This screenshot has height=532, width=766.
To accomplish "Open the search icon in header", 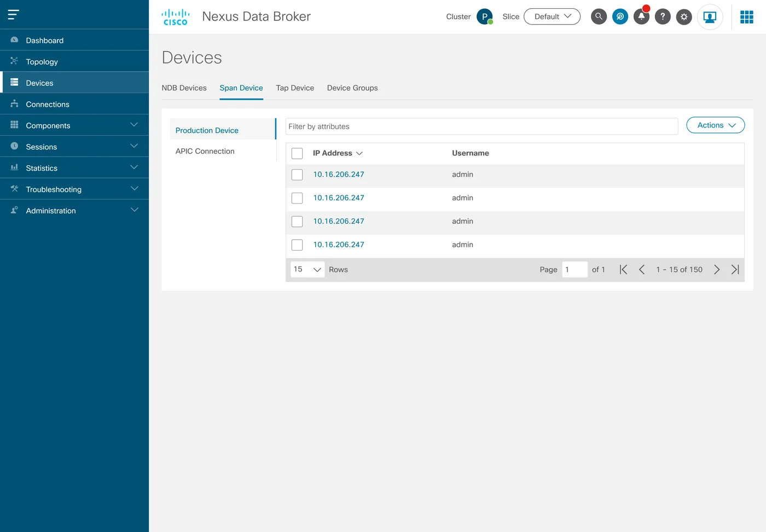I will [599, 16].
